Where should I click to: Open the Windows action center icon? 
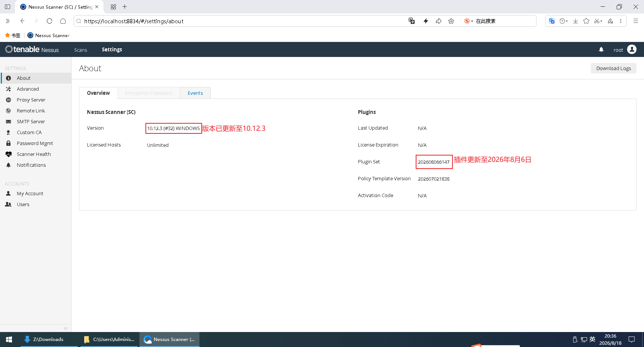pos(632,340)
